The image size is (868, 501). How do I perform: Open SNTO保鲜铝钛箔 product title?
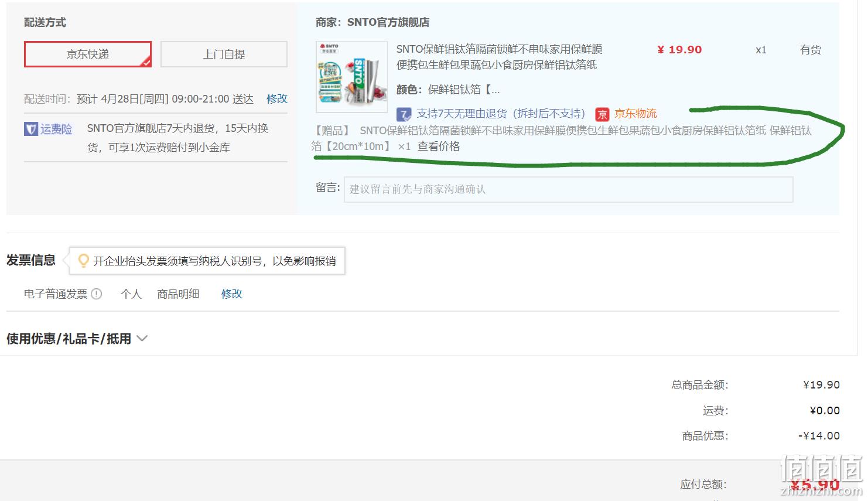click(499, 57)
